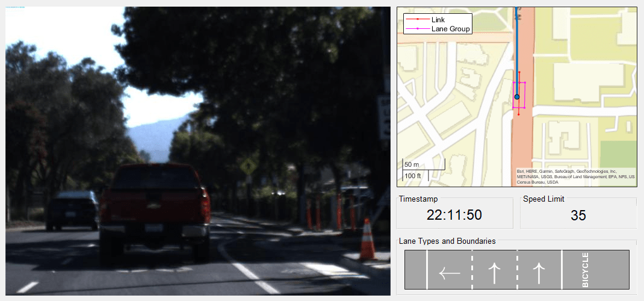Image resolution: width=644 pixels, height=301 pixels.
Task: Click the blue vehicle position marker on map
Action: point(517,97)
